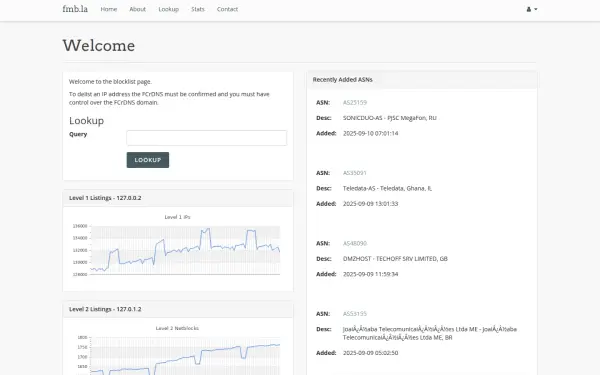Open ASN link AS35091
Image resolution: width=600 pixels, height=375 pixels.
coord(355,173)
